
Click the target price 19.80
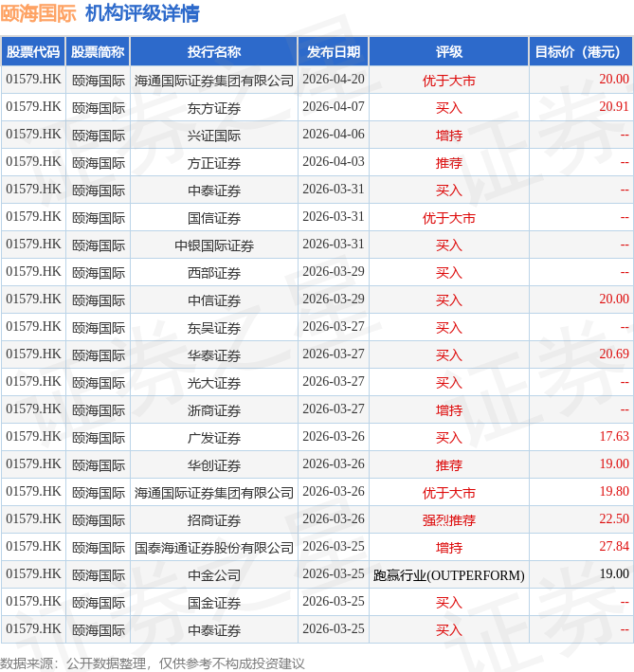click(x=614, y=491)
